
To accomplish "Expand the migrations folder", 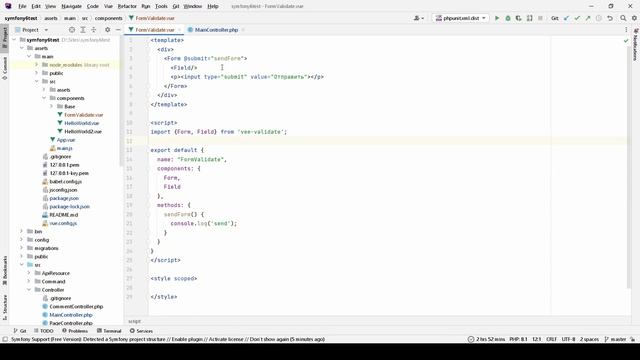I will [22, 248].
